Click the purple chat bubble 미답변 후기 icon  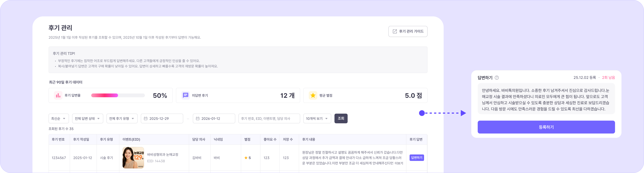185,95
